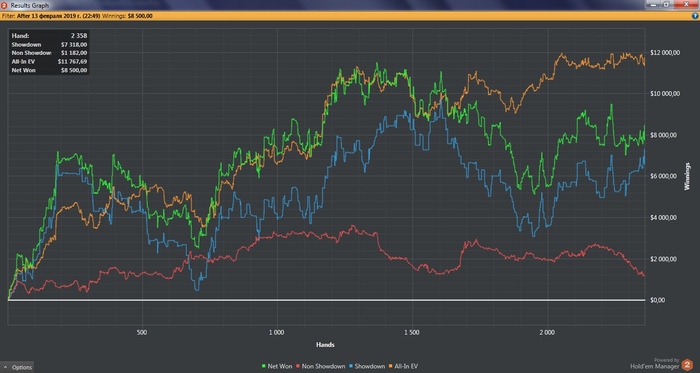Click the orange All-In EV legend swatch

(x=391, y=367)
